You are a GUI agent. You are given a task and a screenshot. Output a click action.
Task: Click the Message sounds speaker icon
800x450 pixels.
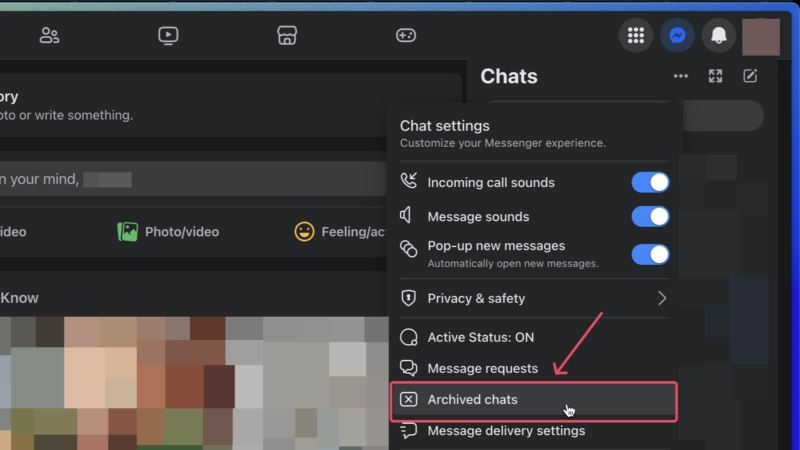click(x=406, y=215)
